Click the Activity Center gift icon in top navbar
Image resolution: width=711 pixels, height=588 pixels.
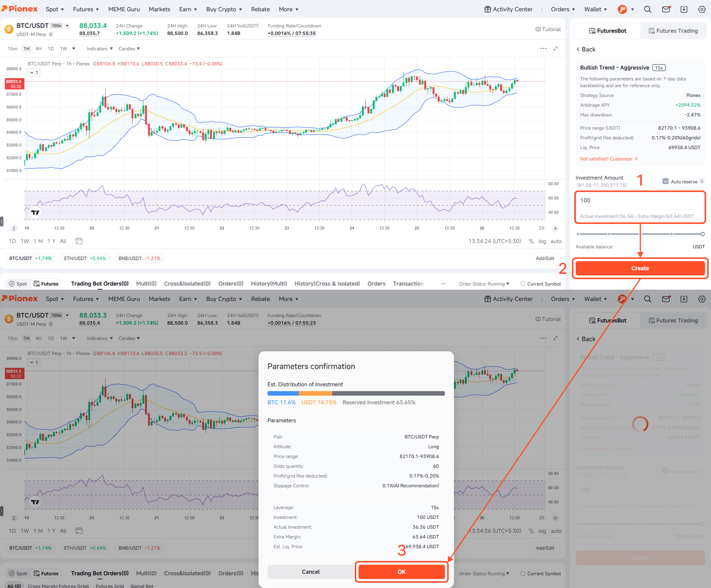(x=488, y=9)
